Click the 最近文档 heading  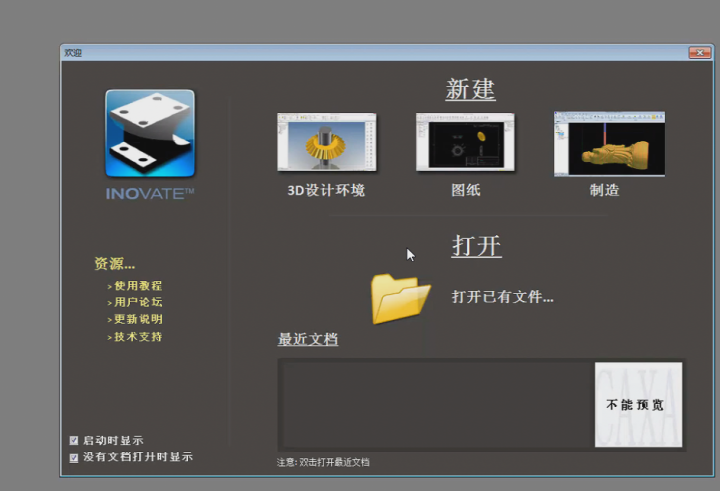click(x=308, y=339)
